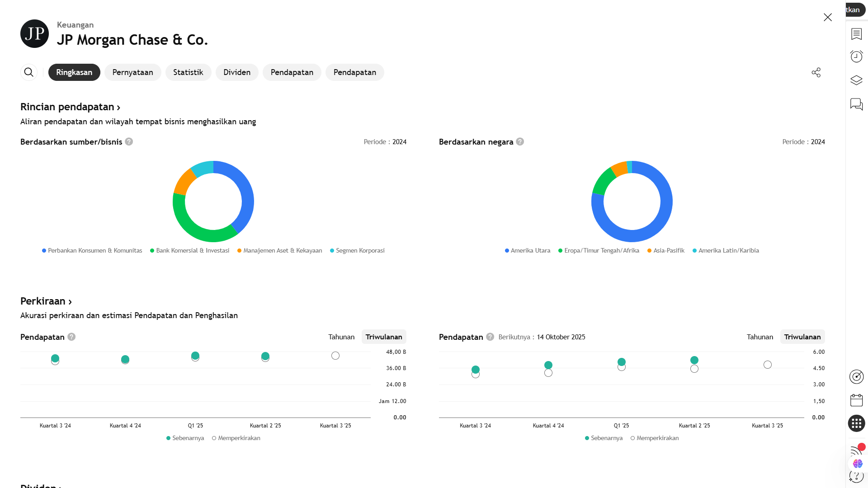Open the Dividen tab
This screenshot has height=488, width=868.
[236, 72]
